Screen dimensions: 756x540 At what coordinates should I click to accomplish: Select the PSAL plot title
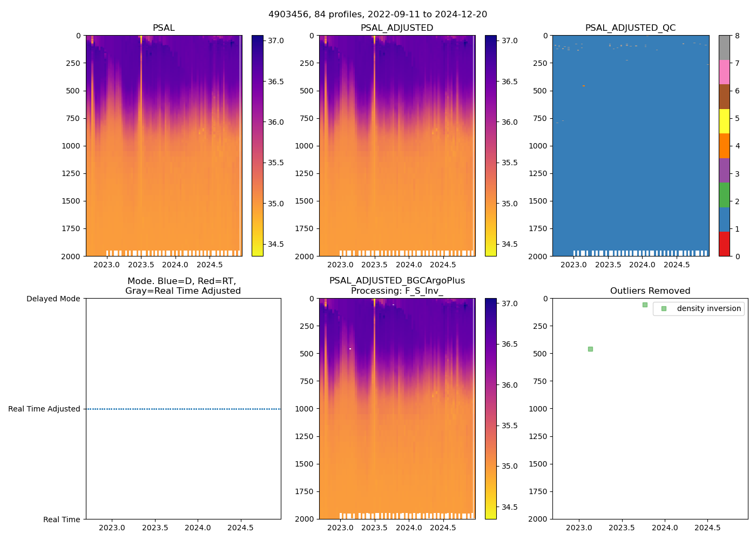click(x=164, y=28)
